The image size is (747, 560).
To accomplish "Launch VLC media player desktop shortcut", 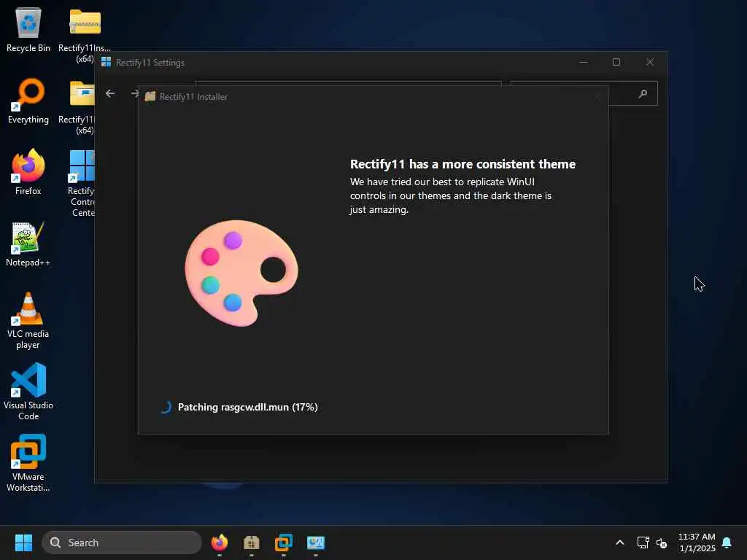I will click(28, 321).
